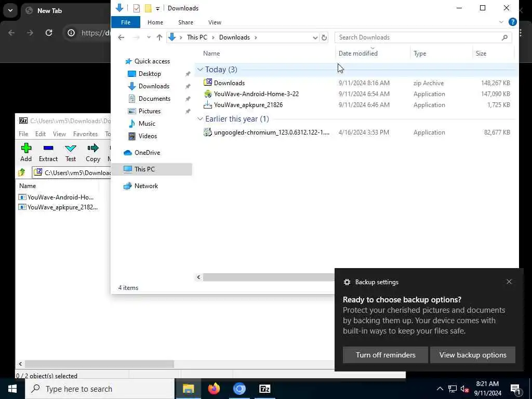Image resolution: width=532 pixels, height=399 pixels.
Task: Dismiss the Backup settings notification
Action: [509, 282]
